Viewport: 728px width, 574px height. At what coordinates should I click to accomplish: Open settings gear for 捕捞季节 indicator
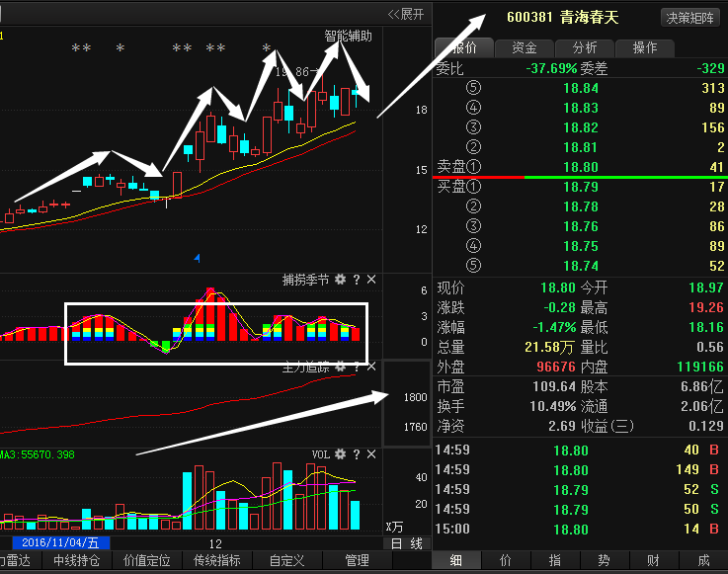point(341,280)
